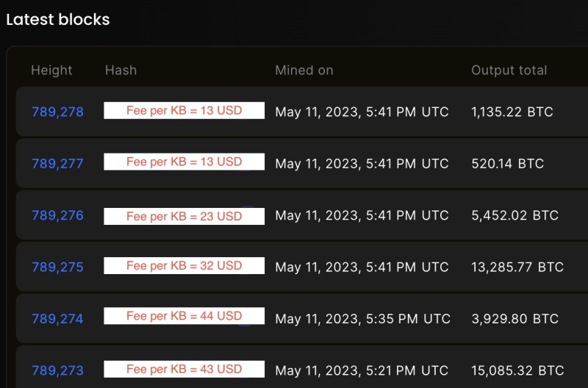The image size is (588, 388).
Task: Open block height 789,275 link
Action: tap(57, 267)
